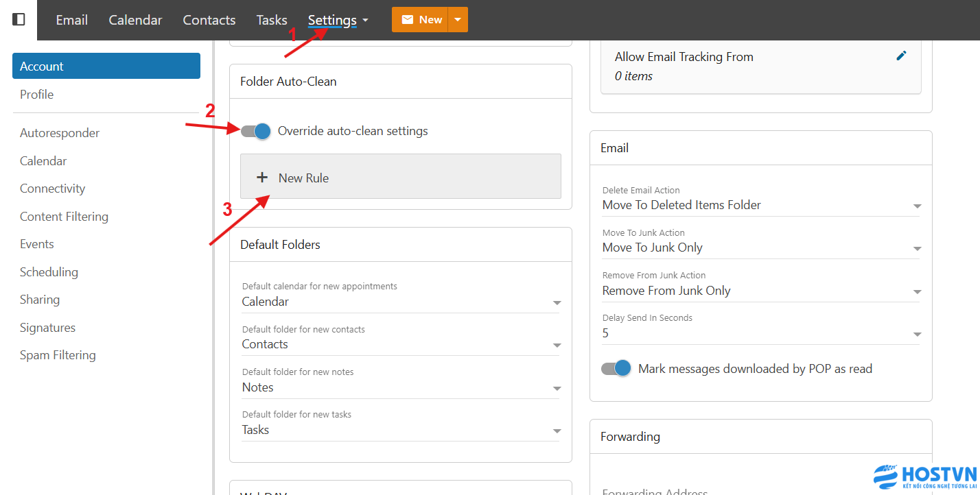Toggle Override auto-clean settings switch
980x495 pixels.
point(256,131)
